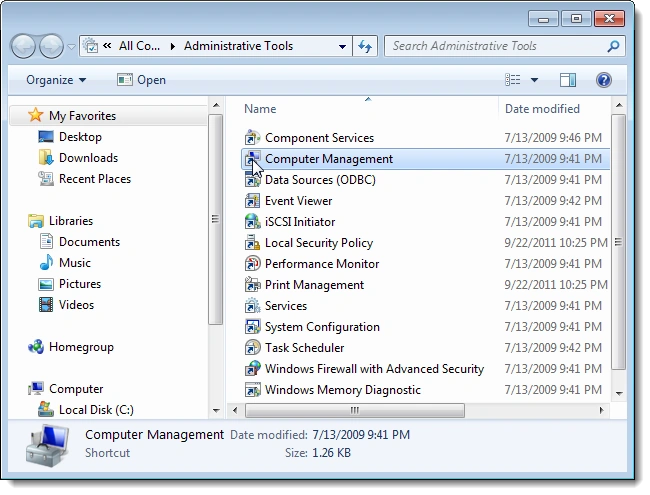Open My Favorites in navigation pane
The image size is (650, 495).
pos(82,116)
